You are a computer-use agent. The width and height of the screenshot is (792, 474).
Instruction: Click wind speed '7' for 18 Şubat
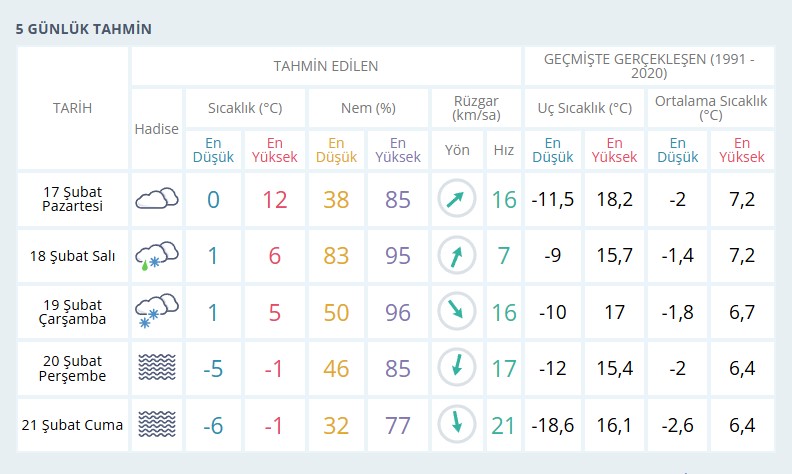click(x=504, y=256)
